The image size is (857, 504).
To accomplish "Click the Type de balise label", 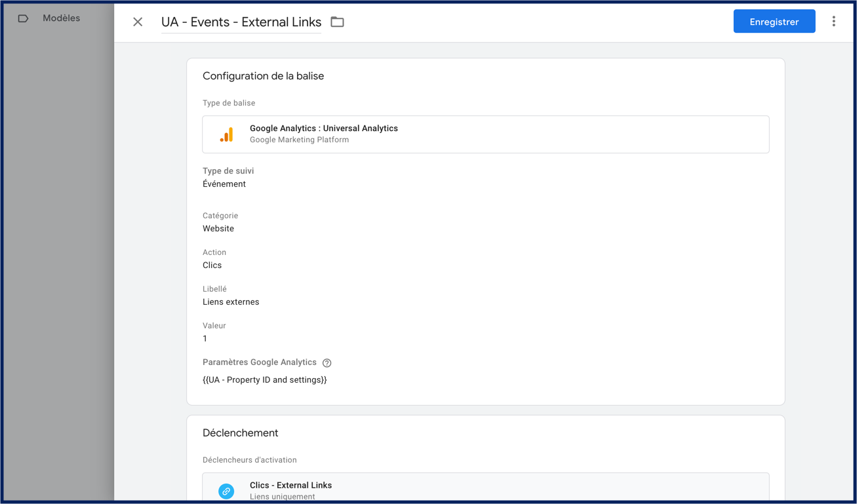I will click(229, 103).
